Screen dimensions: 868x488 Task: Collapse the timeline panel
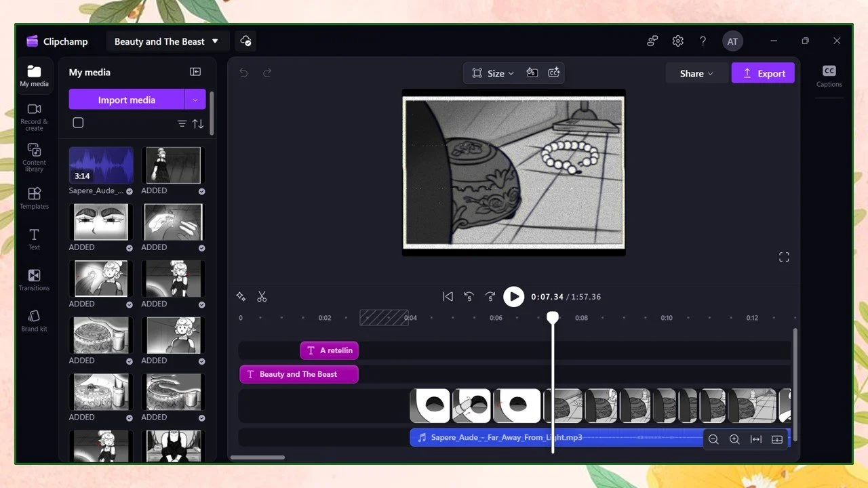777,439
